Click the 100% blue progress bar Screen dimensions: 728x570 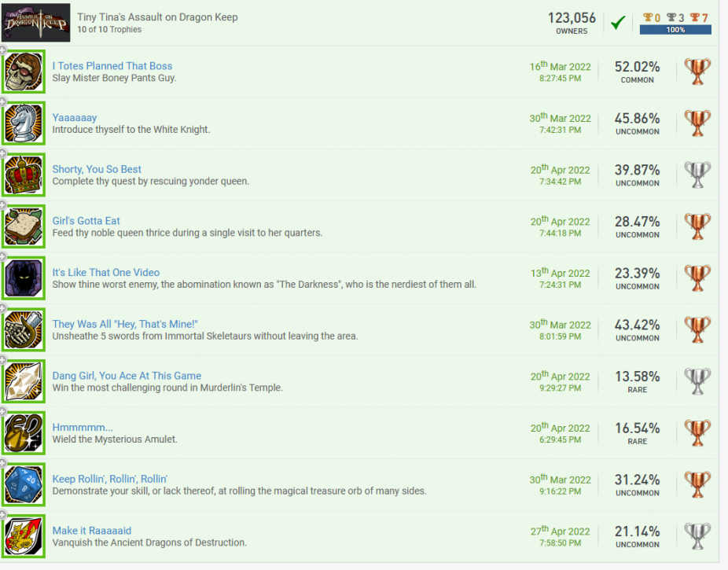675,30
